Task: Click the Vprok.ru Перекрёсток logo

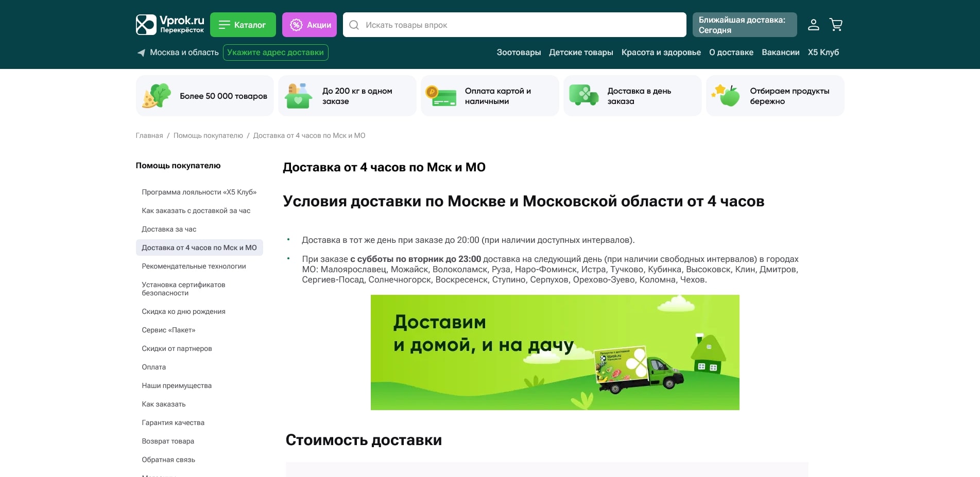Action: pos(169,24)
